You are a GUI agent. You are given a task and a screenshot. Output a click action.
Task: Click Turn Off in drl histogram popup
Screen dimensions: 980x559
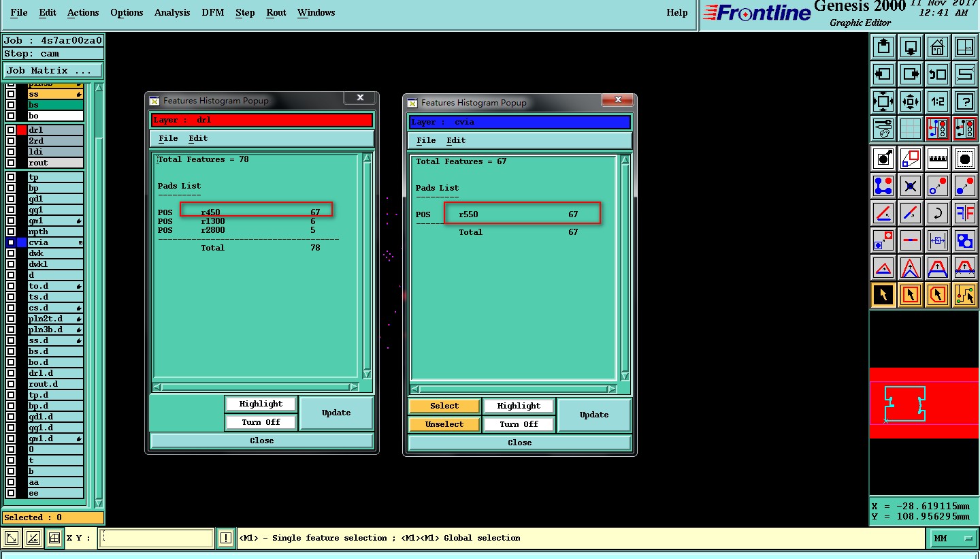tap(261, 422)
